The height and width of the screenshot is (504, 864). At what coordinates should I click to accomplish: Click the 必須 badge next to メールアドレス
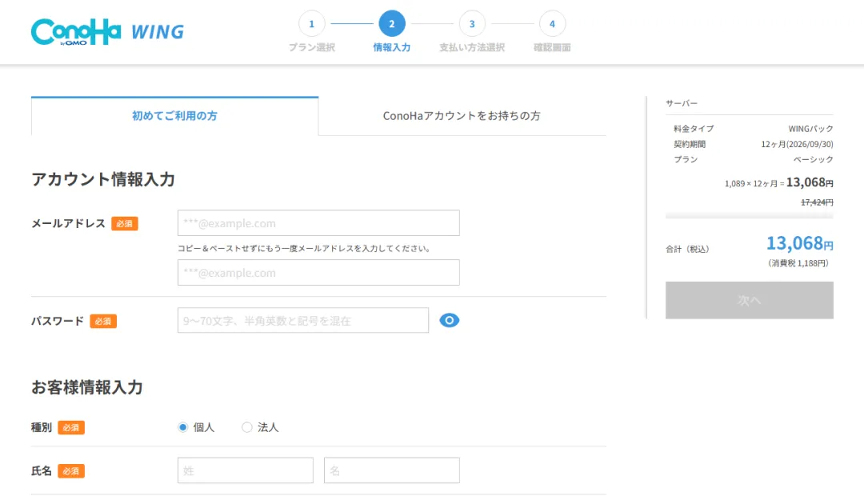point(125,224)
